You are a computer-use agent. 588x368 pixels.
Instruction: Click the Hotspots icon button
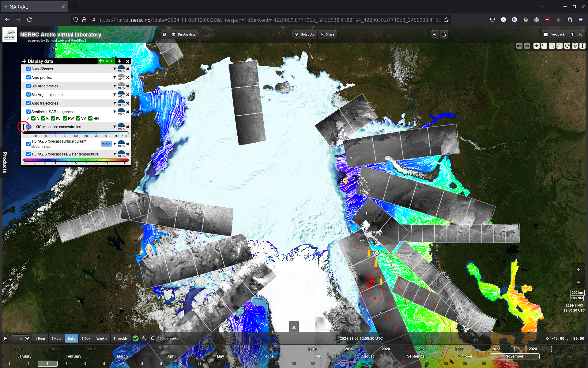[x=296, y=34]
